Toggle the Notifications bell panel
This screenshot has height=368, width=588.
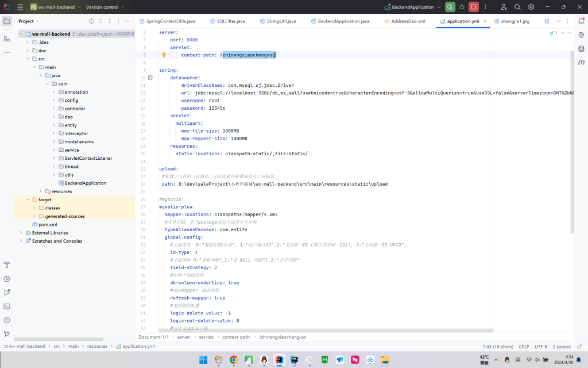581,21
